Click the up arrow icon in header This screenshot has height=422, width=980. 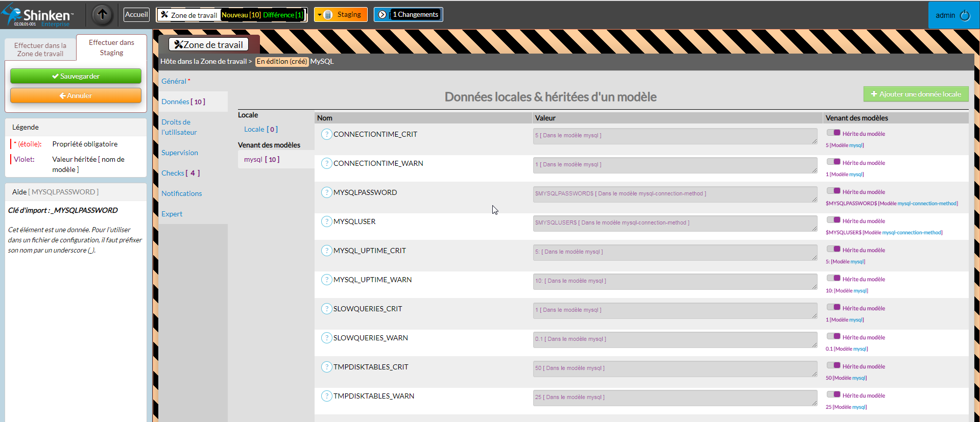[x=102, y=15]
